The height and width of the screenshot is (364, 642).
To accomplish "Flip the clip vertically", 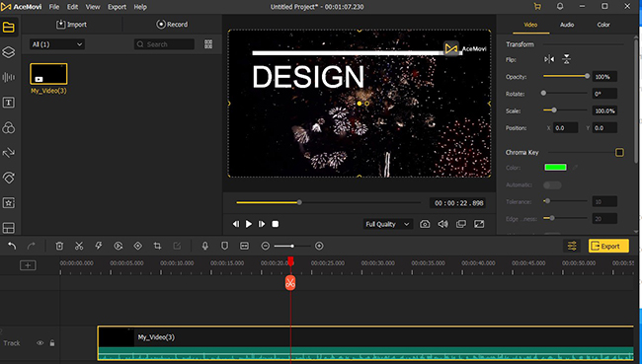I will click(x=567, y=60).
